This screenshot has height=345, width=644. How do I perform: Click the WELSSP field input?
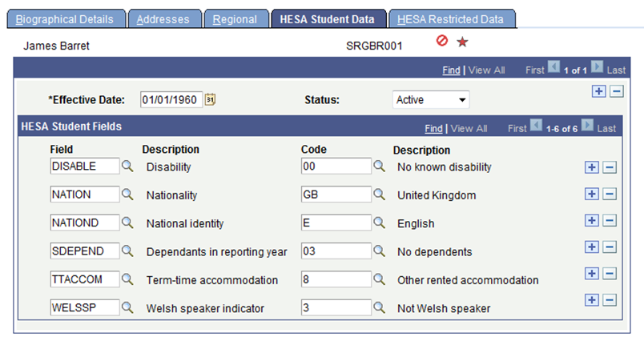[83, 307]
